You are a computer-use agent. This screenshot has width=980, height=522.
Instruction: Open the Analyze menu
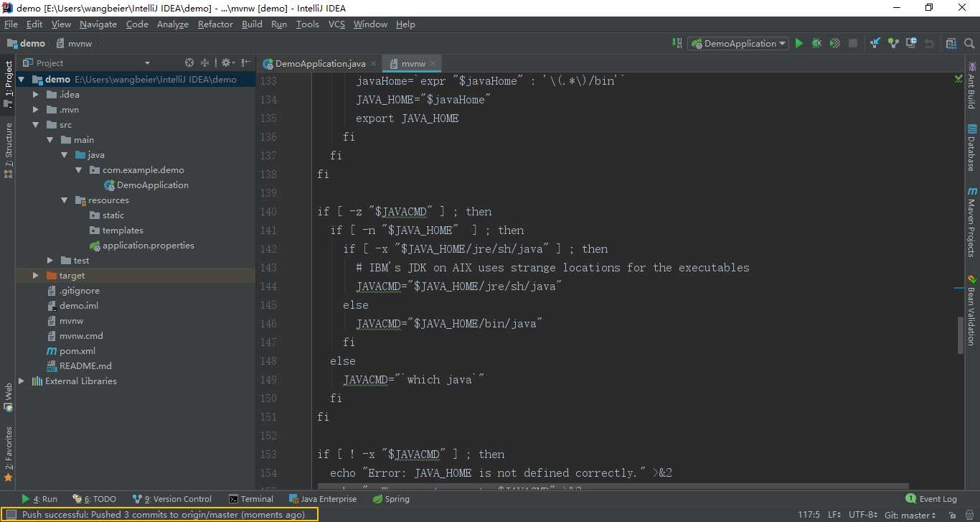tap(172, 24)
